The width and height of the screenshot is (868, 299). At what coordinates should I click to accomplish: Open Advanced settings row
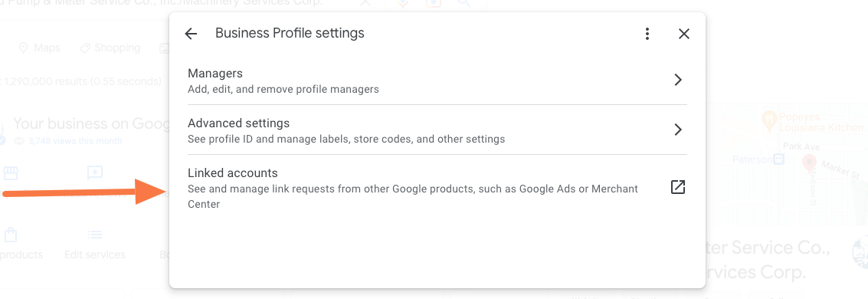tap(437, 130)
